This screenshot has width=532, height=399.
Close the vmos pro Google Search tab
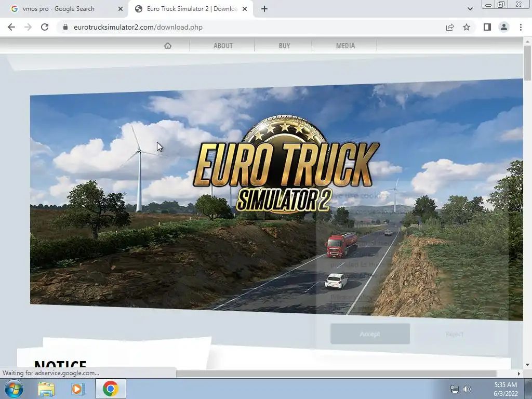coord(121,9)
